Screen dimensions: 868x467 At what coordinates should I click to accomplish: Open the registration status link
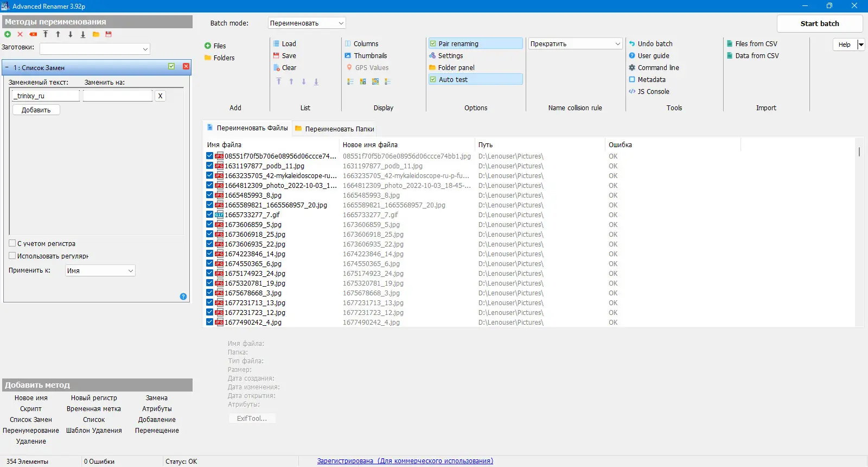tap(405, 461)
